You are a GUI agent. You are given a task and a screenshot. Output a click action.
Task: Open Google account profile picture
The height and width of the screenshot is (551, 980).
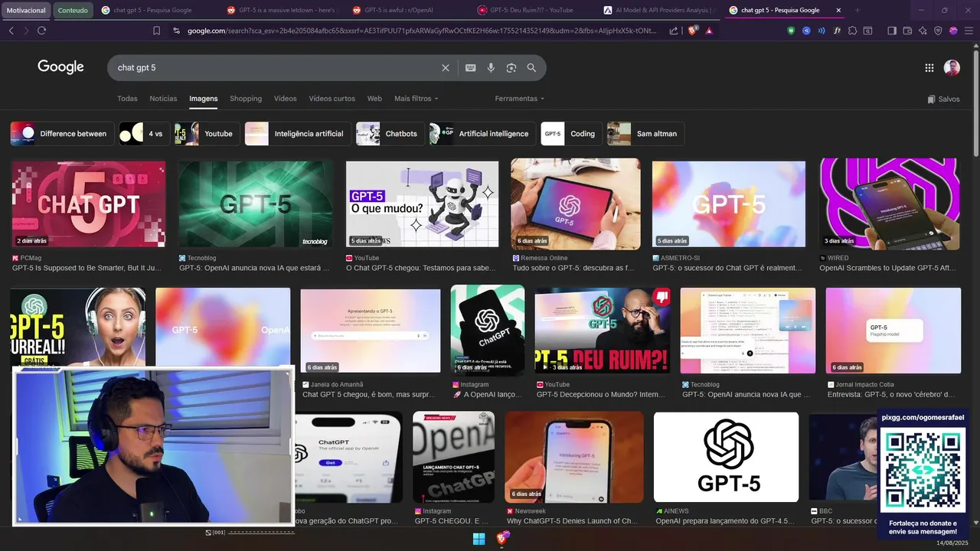coord(952,67)
